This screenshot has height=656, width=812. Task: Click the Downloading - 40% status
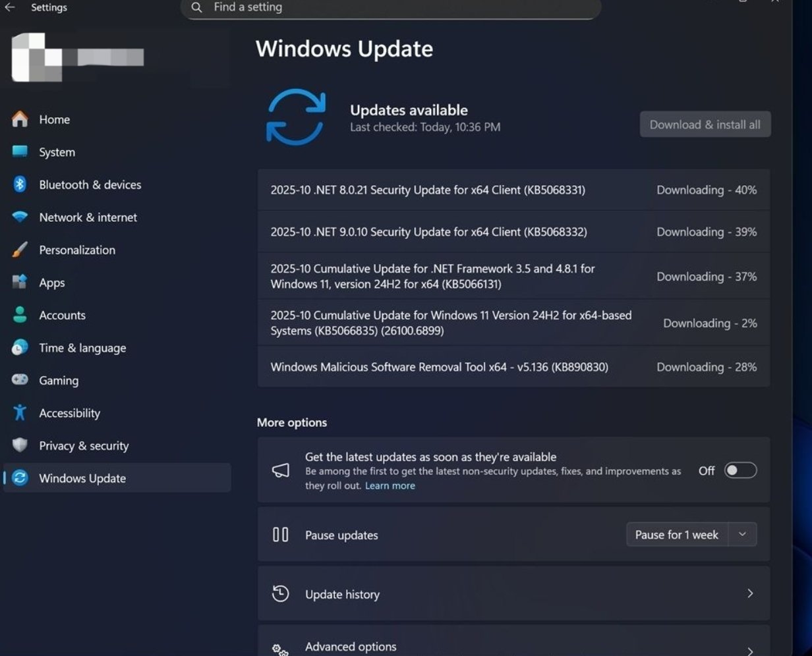tap(707, 190)
